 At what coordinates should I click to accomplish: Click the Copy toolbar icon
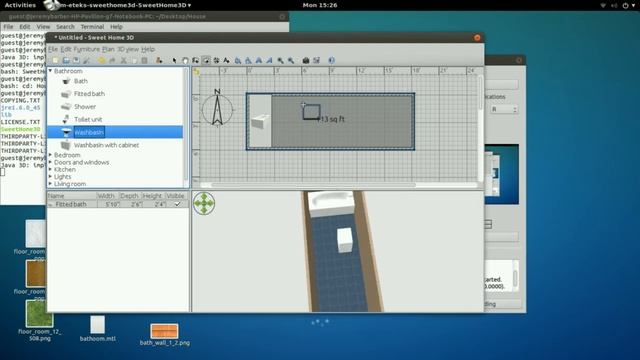134,60
